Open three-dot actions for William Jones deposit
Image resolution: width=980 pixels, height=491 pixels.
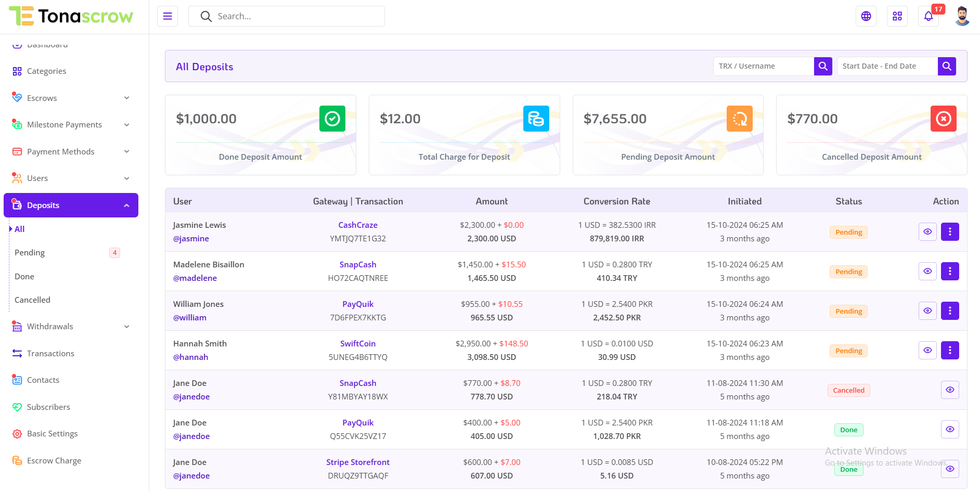[950, 311]
